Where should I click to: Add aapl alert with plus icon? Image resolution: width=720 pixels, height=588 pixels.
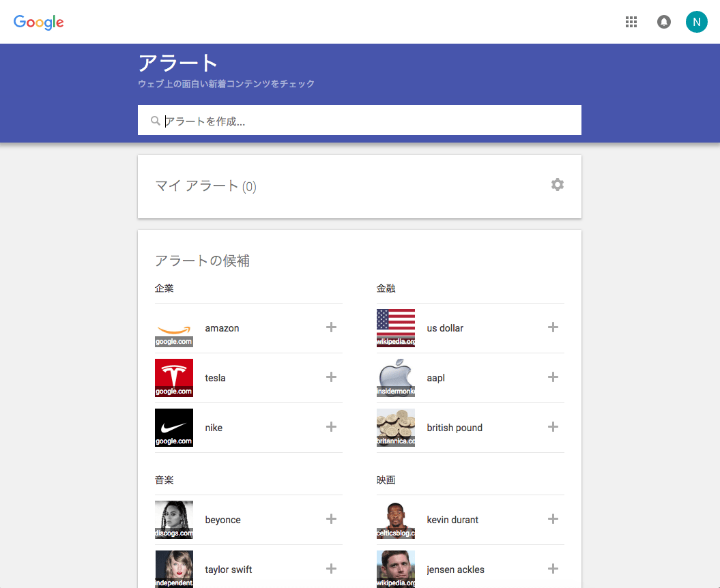pos(553,377)
